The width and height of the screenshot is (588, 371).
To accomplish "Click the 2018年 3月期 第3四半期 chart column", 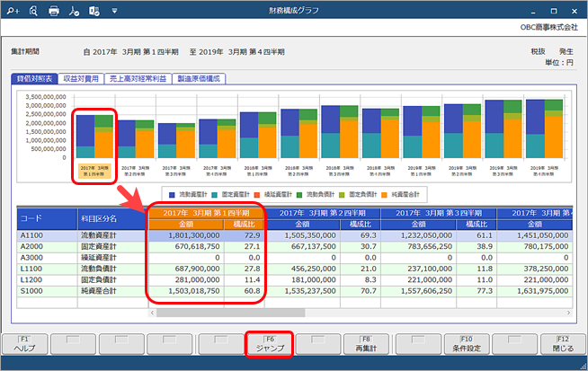I will pos(340,131).
